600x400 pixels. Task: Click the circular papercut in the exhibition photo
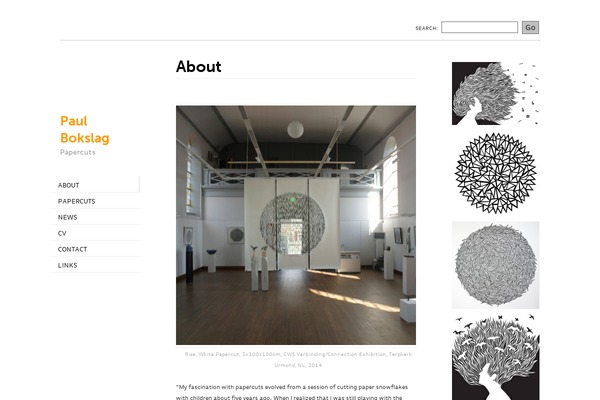click(292, 224)
